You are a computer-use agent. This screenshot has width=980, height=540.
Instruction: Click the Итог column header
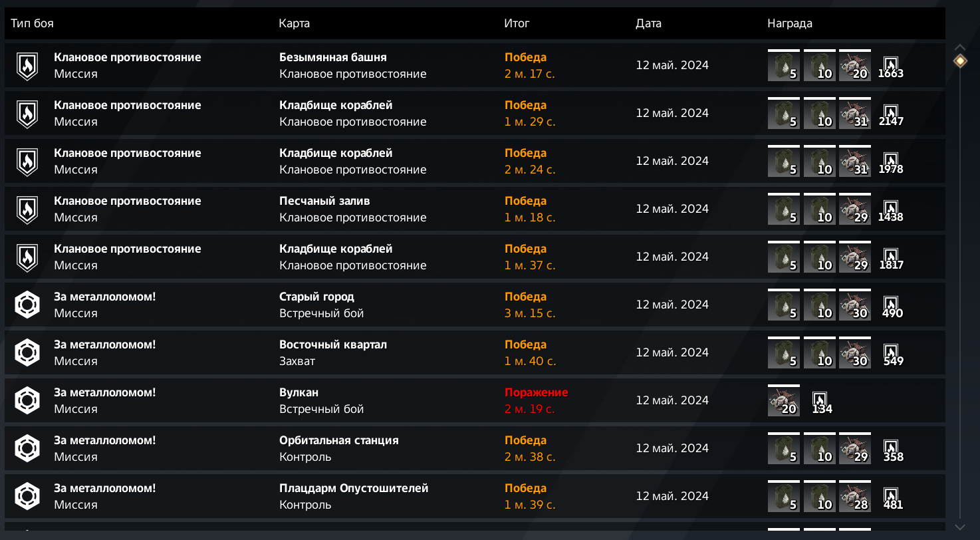click(517, 24)
